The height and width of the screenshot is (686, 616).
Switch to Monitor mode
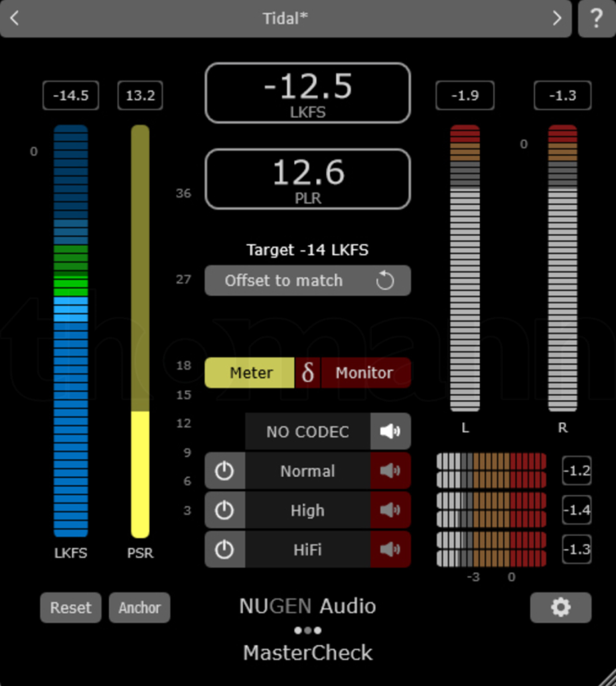(x=366, y=373)
